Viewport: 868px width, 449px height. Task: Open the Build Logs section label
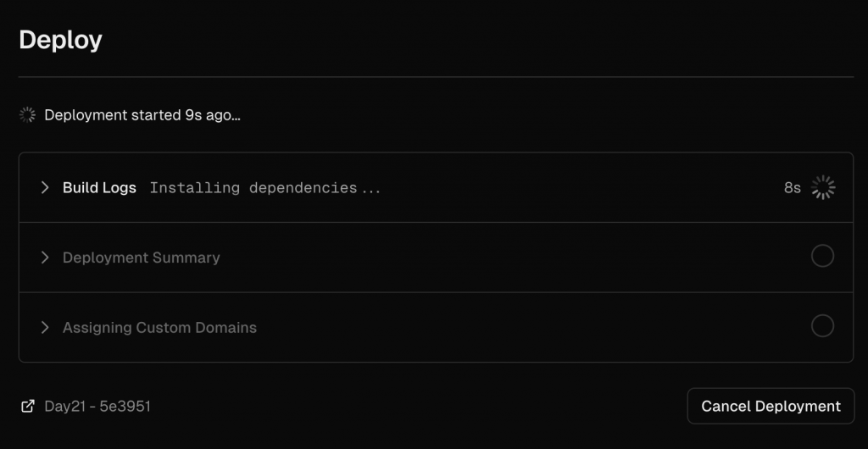[99, 187]
